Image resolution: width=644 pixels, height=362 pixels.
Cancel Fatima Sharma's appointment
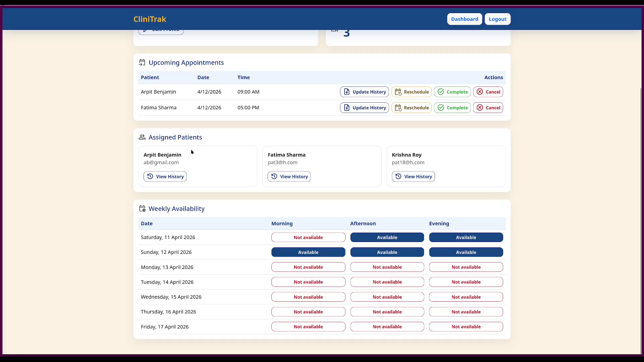coord(488,108)
